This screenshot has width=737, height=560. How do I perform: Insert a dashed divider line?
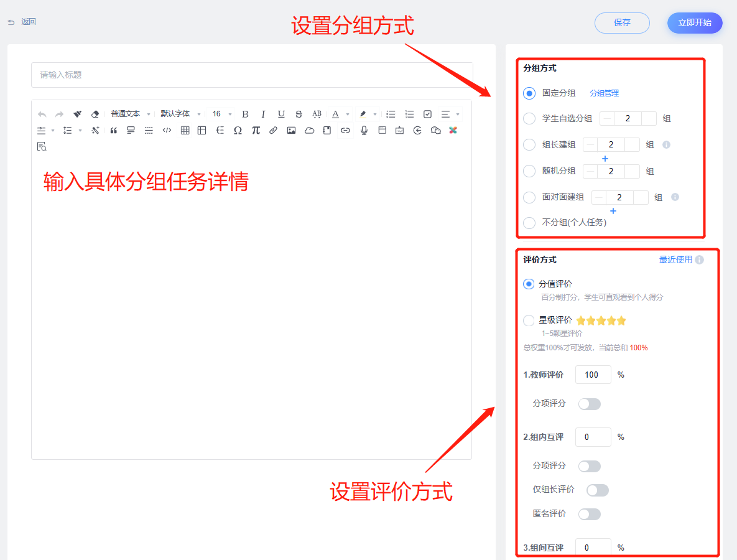[149, 130]
